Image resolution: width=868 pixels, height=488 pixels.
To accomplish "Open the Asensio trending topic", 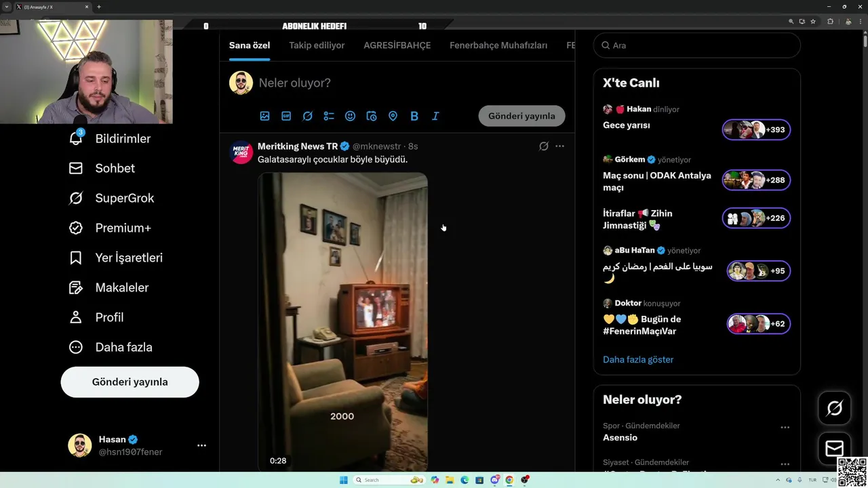I will click(x=620, y=438).
